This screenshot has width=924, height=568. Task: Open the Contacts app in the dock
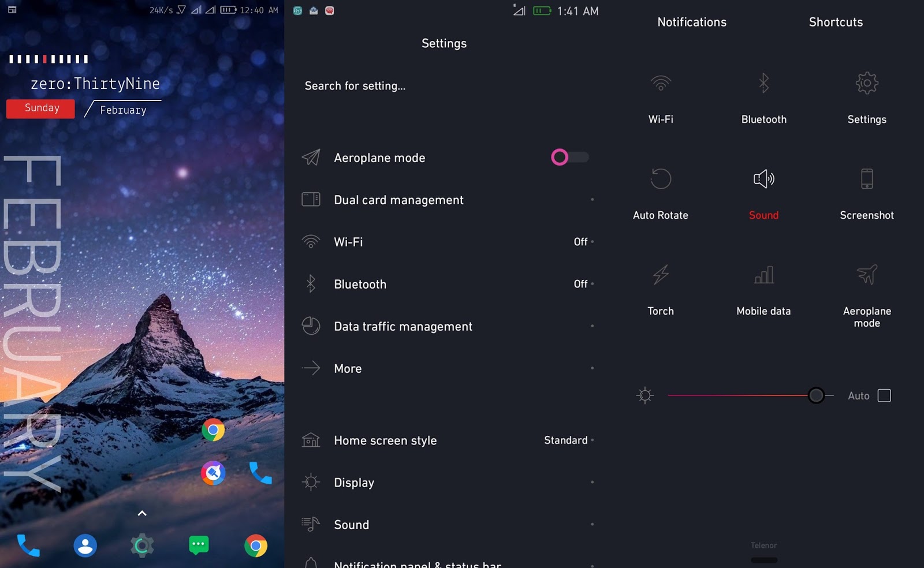coord(85,545)
